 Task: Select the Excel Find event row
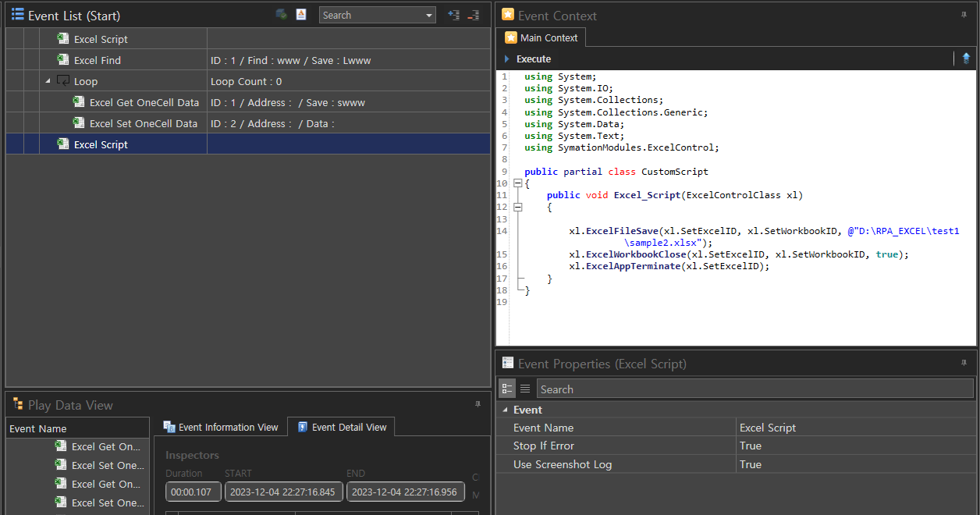[x=98, y=60]
